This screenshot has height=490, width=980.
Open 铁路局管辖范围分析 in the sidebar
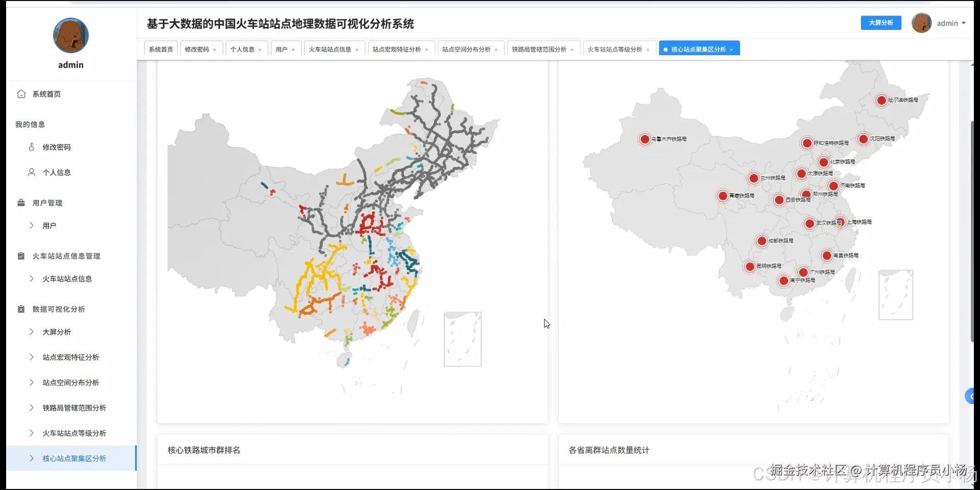[x=75, y=408]
